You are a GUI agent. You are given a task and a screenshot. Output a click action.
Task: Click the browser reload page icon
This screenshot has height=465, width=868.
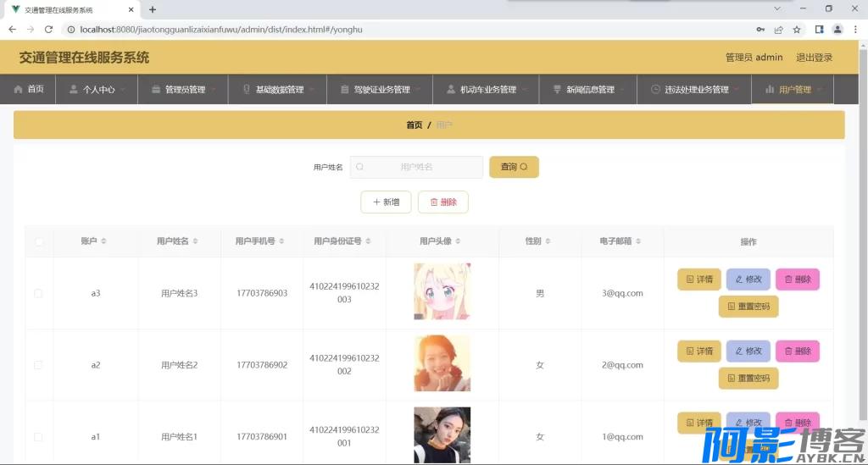(48, 29)
